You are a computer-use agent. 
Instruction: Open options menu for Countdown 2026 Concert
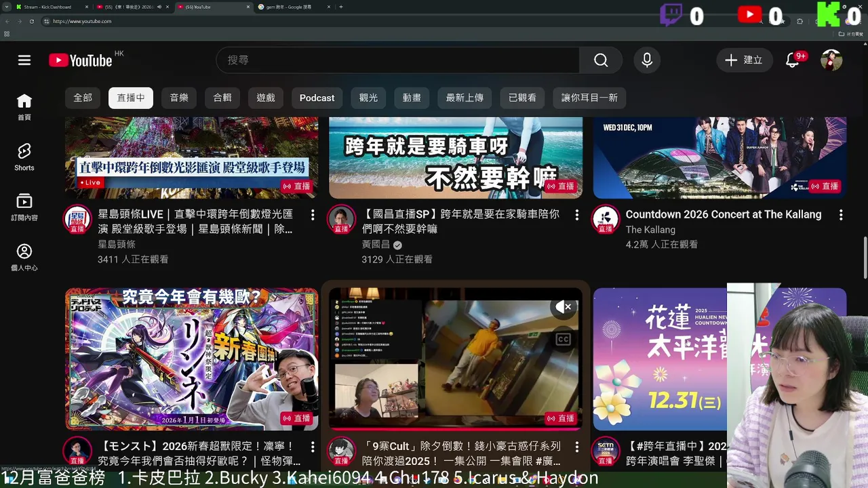[841, 215]
